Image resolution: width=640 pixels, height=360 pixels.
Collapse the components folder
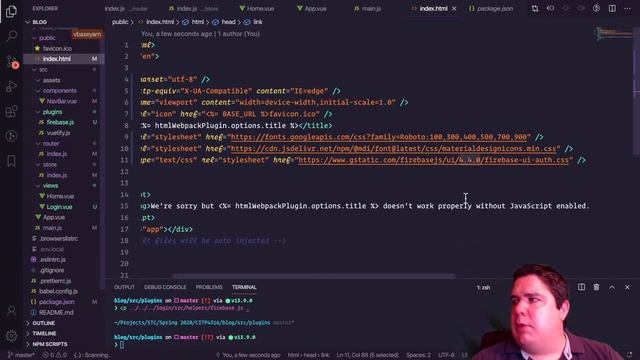38,91
